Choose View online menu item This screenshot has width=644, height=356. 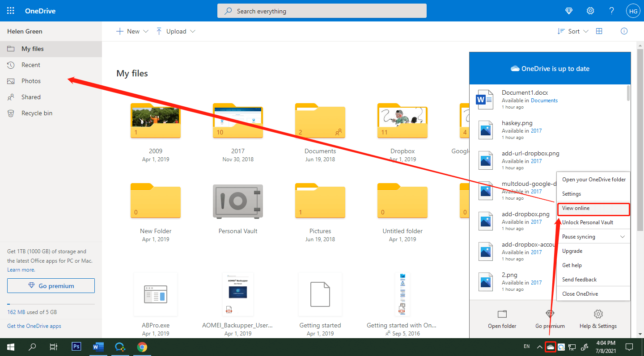click(593, 209)
